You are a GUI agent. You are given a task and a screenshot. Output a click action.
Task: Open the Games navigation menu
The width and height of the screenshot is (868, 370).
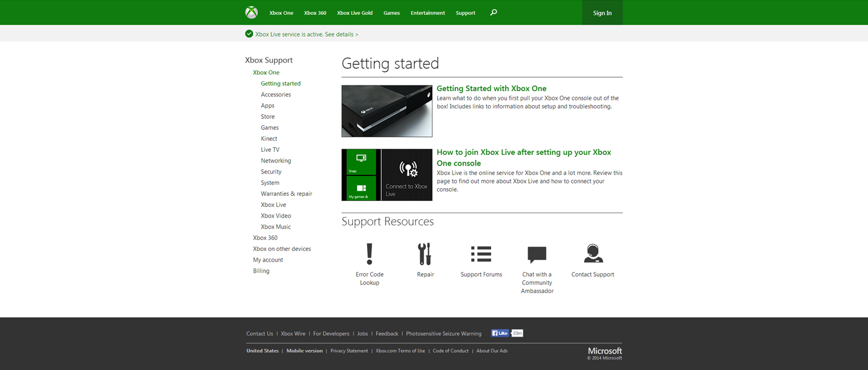392,13
